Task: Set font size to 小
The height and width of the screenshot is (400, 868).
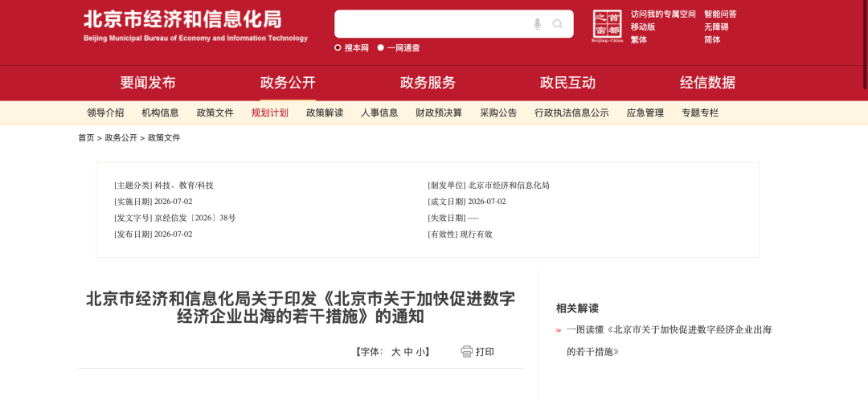Action: click(420, 352)
